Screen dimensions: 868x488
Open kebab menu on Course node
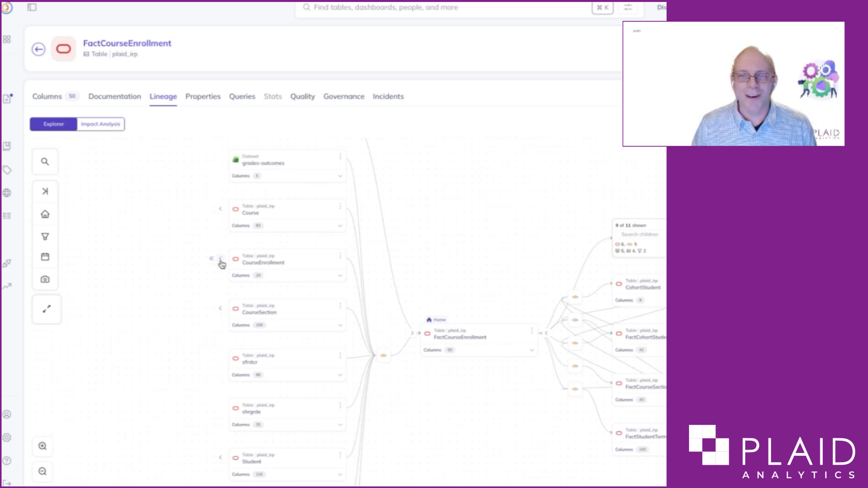(340, 206)
